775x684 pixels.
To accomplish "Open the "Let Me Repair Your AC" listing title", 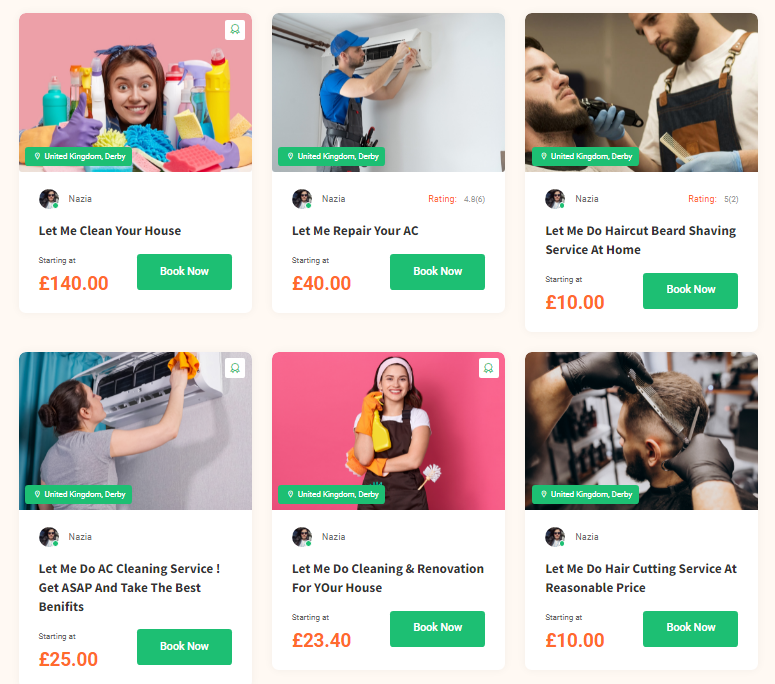I will coord(355,231).
